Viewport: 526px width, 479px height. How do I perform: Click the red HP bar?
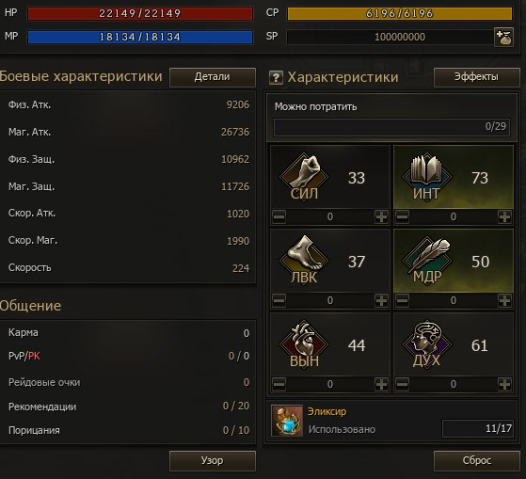[x=140, y=14]
